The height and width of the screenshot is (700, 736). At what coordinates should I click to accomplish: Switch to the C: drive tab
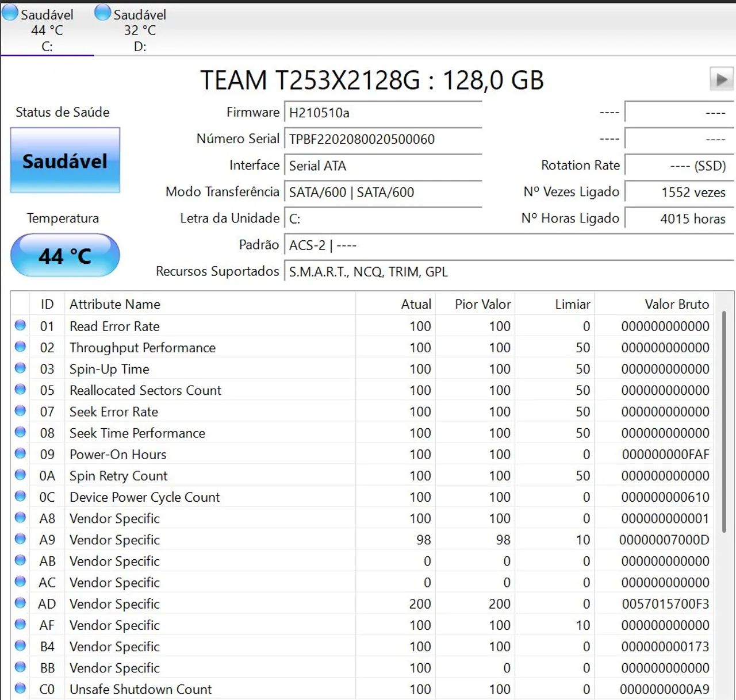tap(47, 30)
